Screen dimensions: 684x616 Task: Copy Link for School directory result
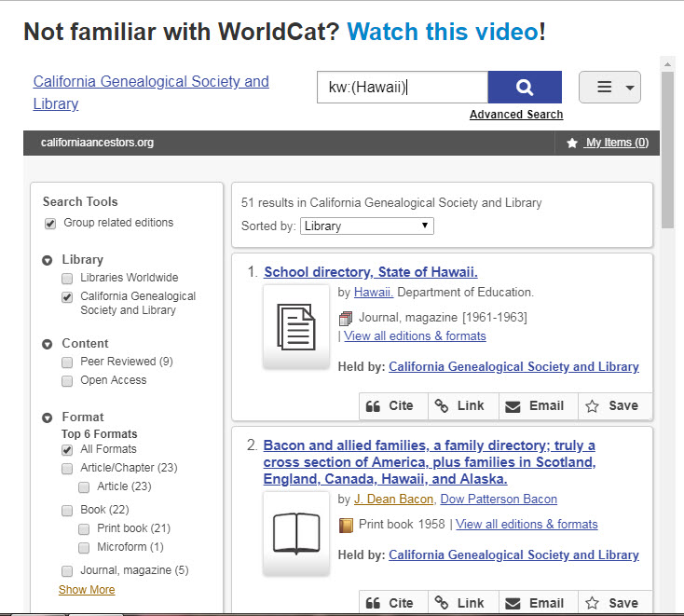463,406
